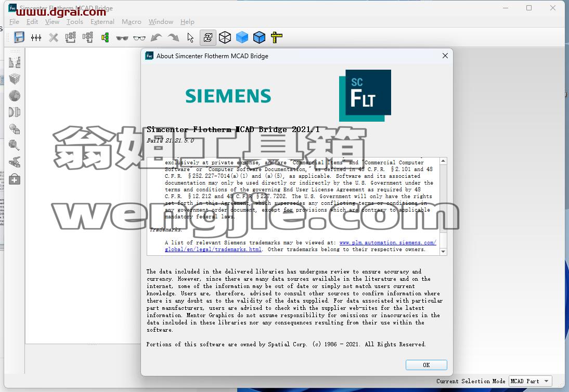Image resolution: width=569 pixels, height=392 pixels.
Task: Click the redo arrow icon
Action: click(x=174, y=37)
